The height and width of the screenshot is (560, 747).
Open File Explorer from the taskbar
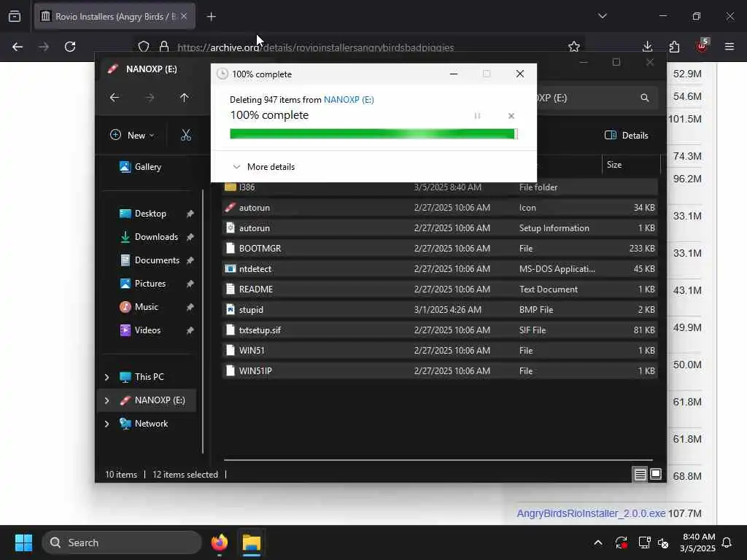coord(252,542)
